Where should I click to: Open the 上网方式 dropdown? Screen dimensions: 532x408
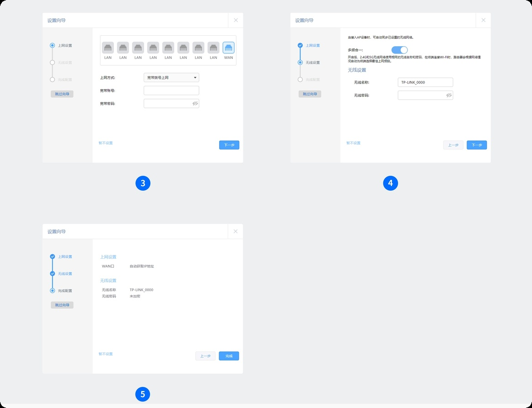171,78
